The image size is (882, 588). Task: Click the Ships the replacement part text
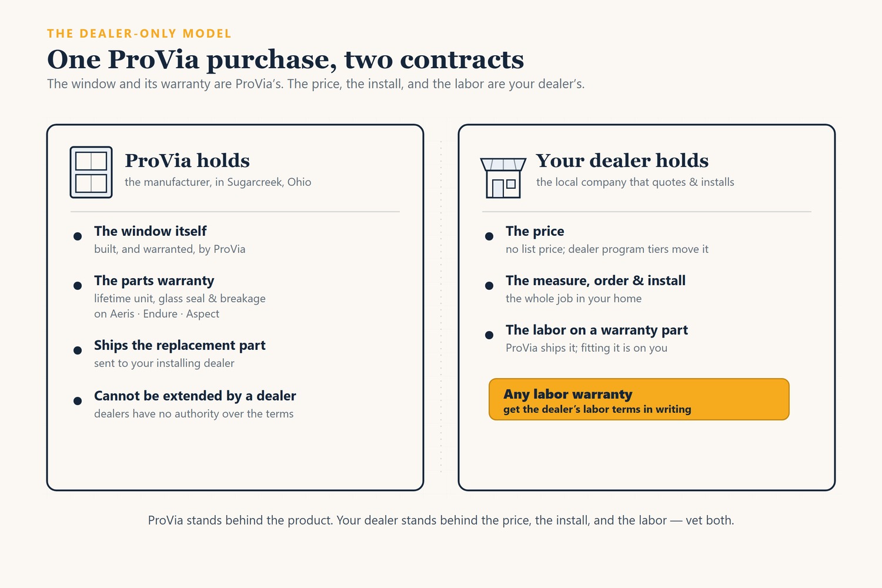180,345
